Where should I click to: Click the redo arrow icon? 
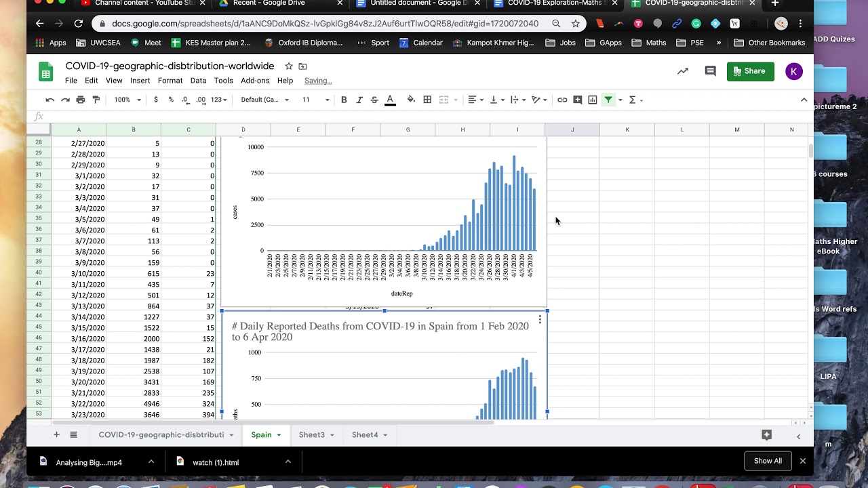pyautogui.click(x=65, y=100)
